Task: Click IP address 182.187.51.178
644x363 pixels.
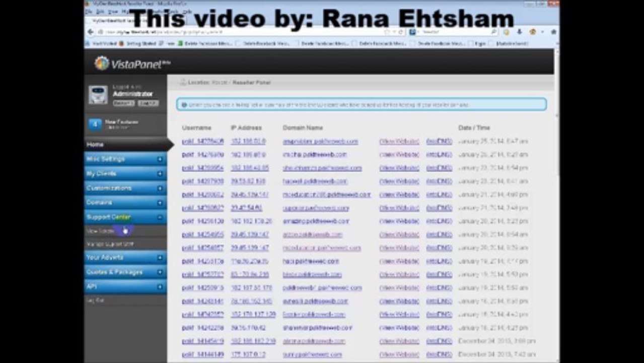Action: [251, 288]
